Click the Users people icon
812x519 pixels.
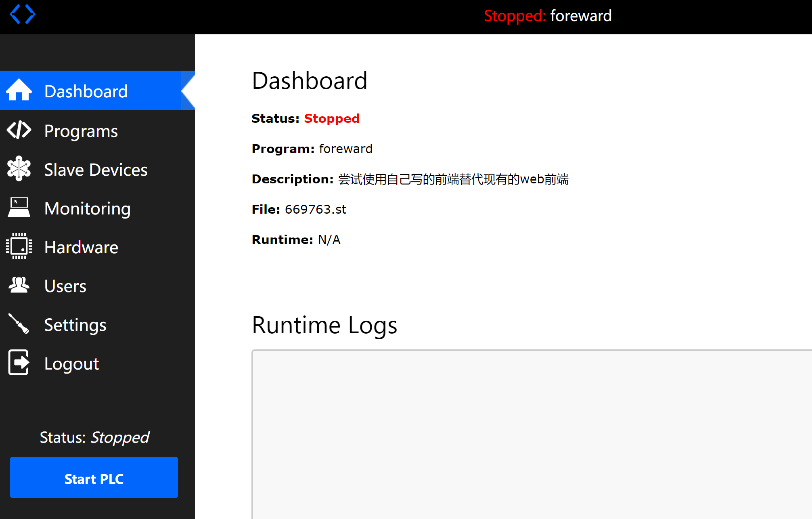[19, 285]
